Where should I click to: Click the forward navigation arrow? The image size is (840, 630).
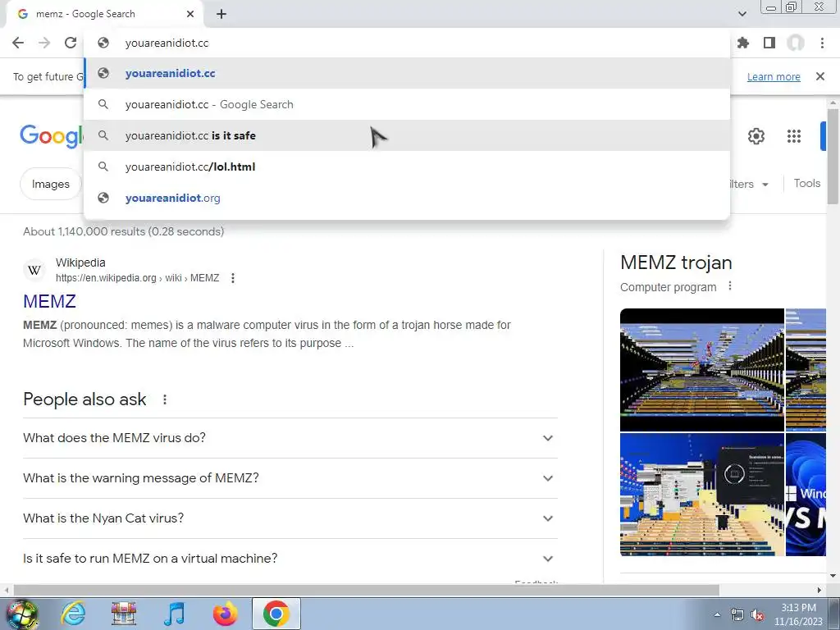point(44,43)
